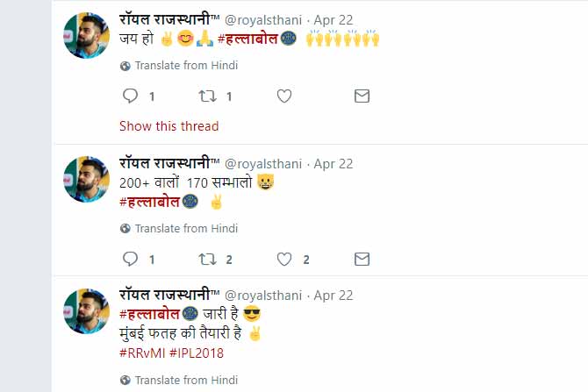Direct message the '200+ वालों 170' tweet

click(x=362, y=259)
